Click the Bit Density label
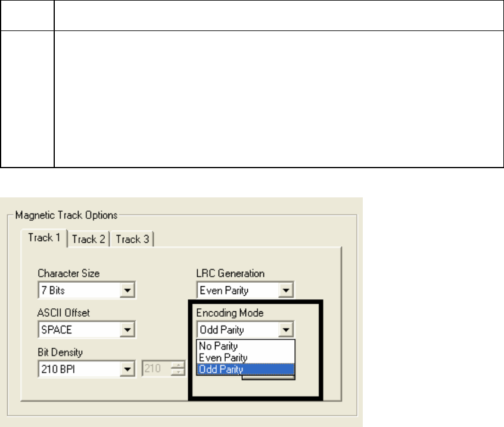Image resolution: width=504 pixels, height=427 pixels. point(60,352)
